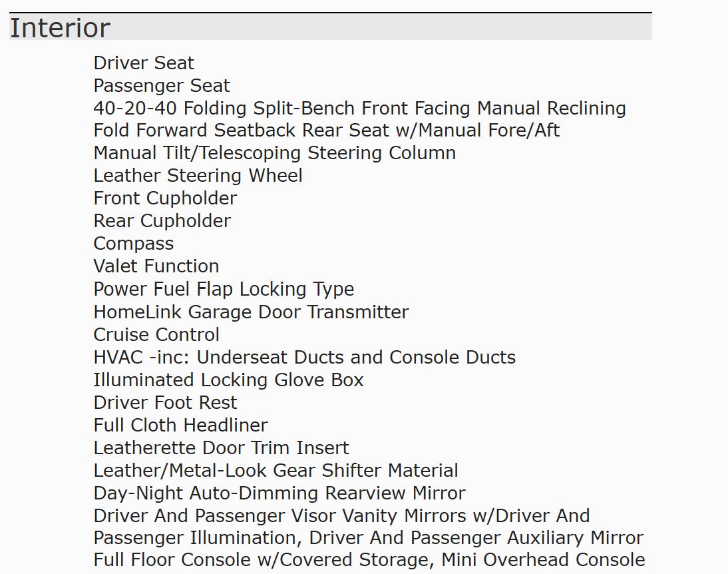
Task: Click the Driver Foot Rest item
Action: click(165, 402)
